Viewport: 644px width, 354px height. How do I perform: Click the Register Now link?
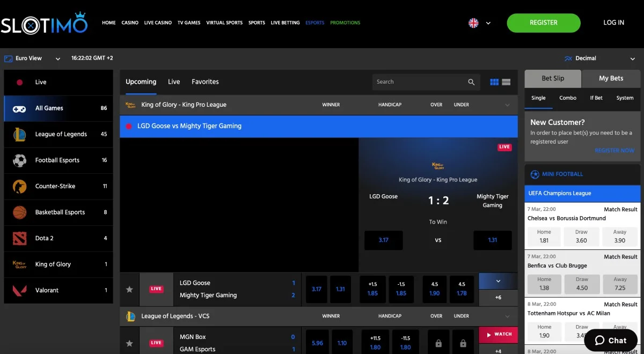point(614,151)
